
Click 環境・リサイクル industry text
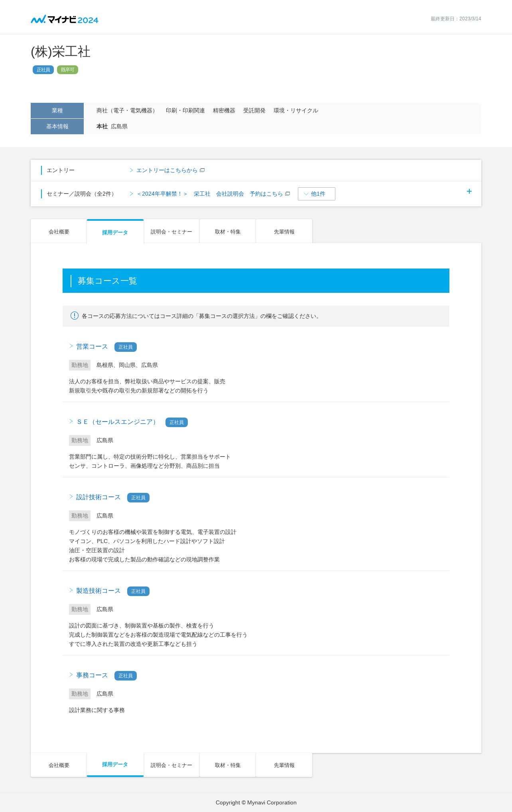[x=296, y=110]
